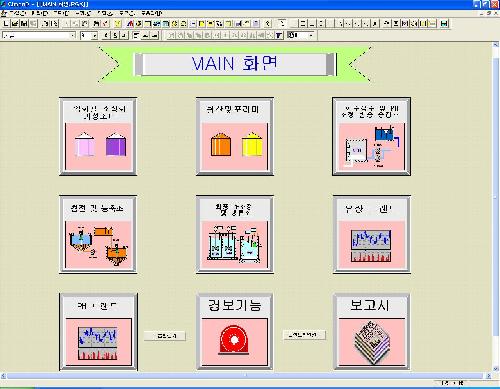This screenshot has width=500, height=389.
Task: Expand the font size dropdown
Action: [x=95, y=35]
